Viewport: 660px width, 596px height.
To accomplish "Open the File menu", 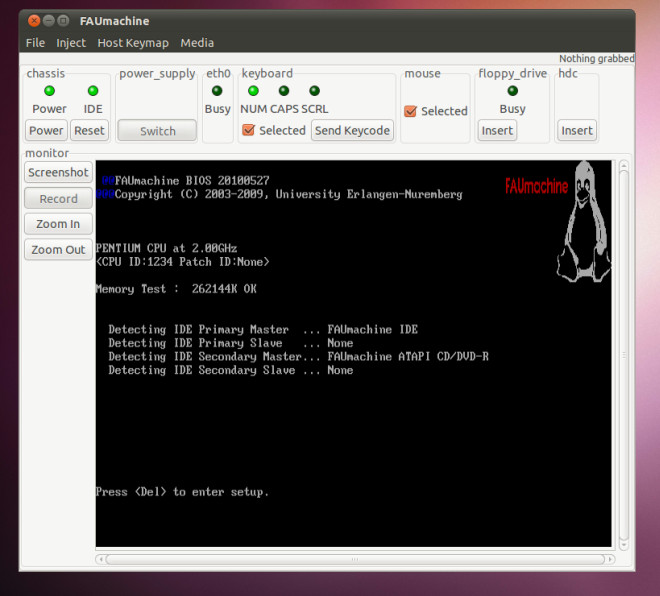I will [35, 43].
